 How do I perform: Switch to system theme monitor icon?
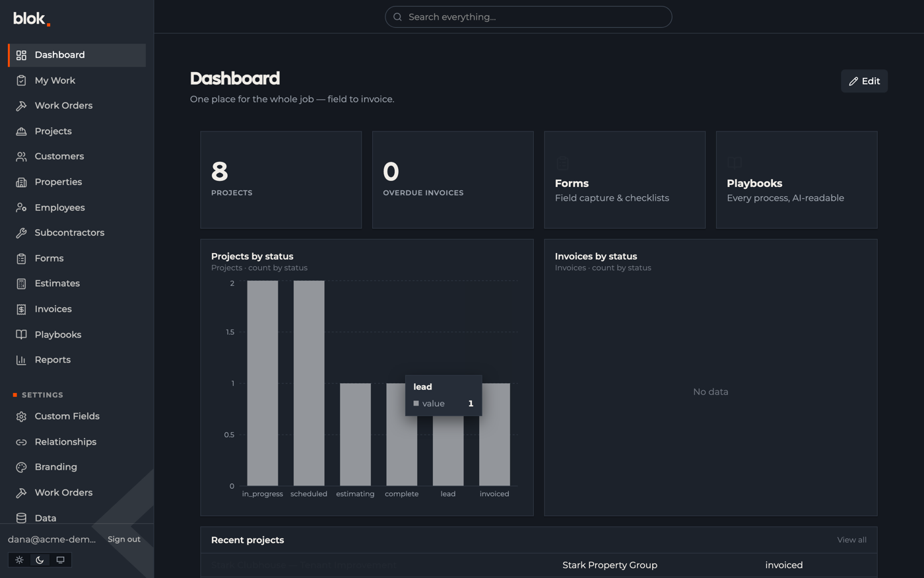point(60,560)
